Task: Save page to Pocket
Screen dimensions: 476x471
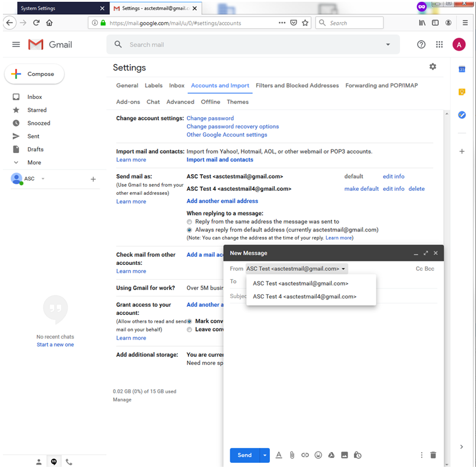Action: point(293,23)
